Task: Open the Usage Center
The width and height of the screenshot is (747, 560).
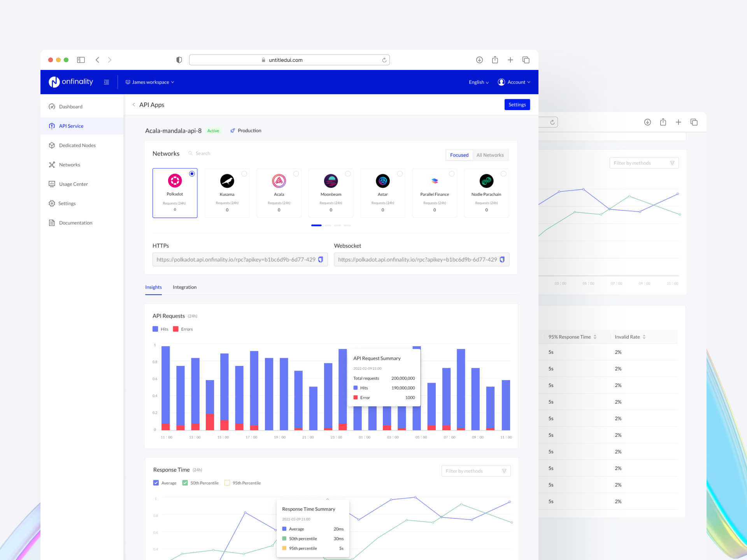Action: (73, 184)
